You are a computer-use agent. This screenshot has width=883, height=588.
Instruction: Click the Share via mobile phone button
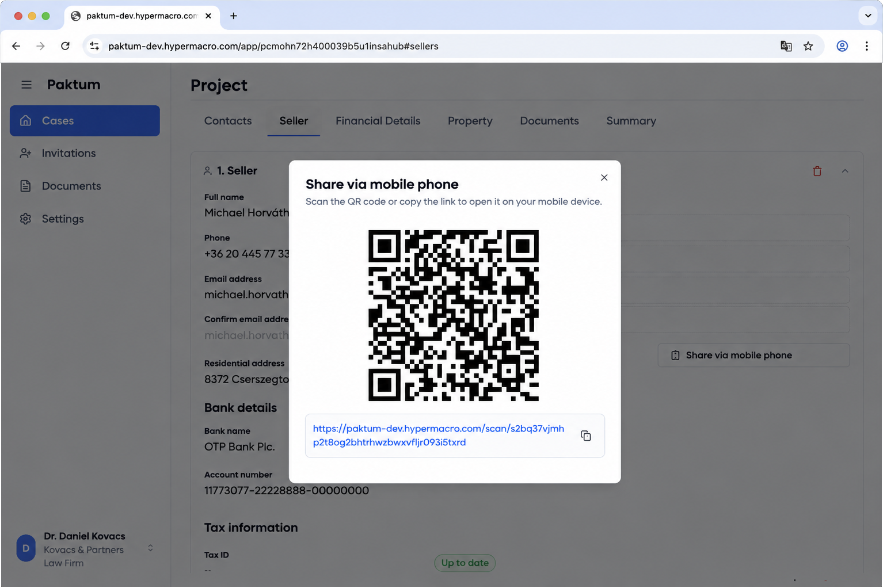tap(753, 356)
